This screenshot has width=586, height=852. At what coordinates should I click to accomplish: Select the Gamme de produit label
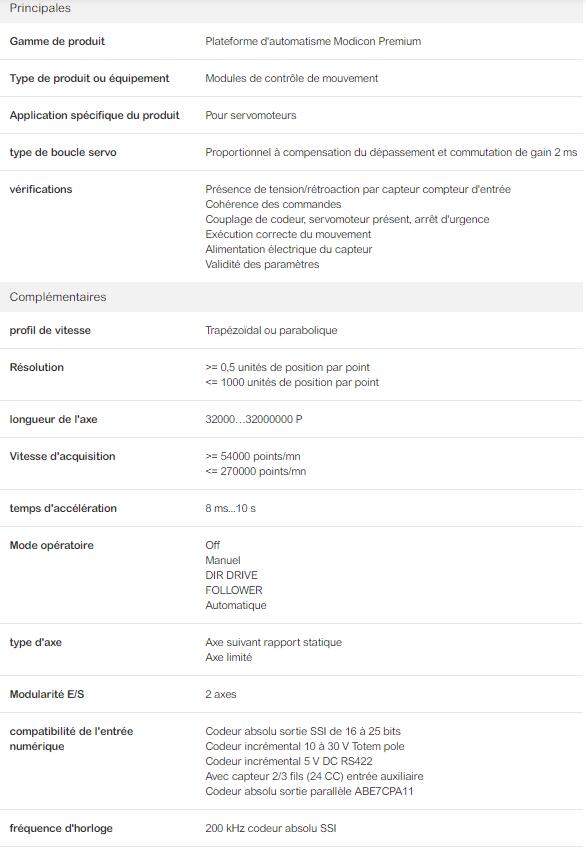point(57,41)
